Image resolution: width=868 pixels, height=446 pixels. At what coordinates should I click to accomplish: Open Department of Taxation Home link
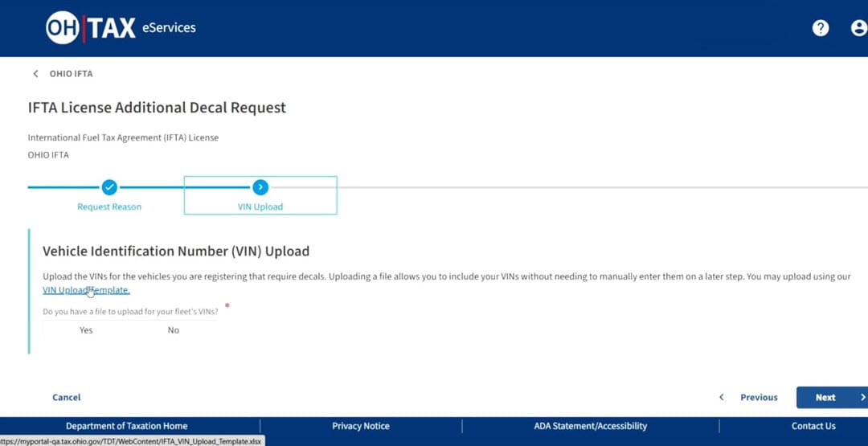coord(126,426)
